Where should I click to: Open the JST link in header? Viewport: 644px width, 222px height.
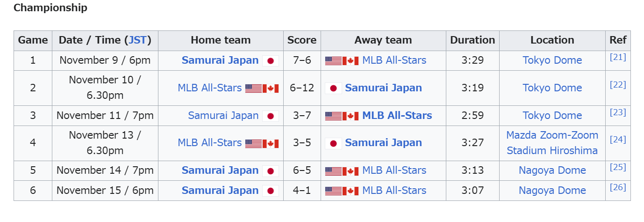click(x=137, y=40)
